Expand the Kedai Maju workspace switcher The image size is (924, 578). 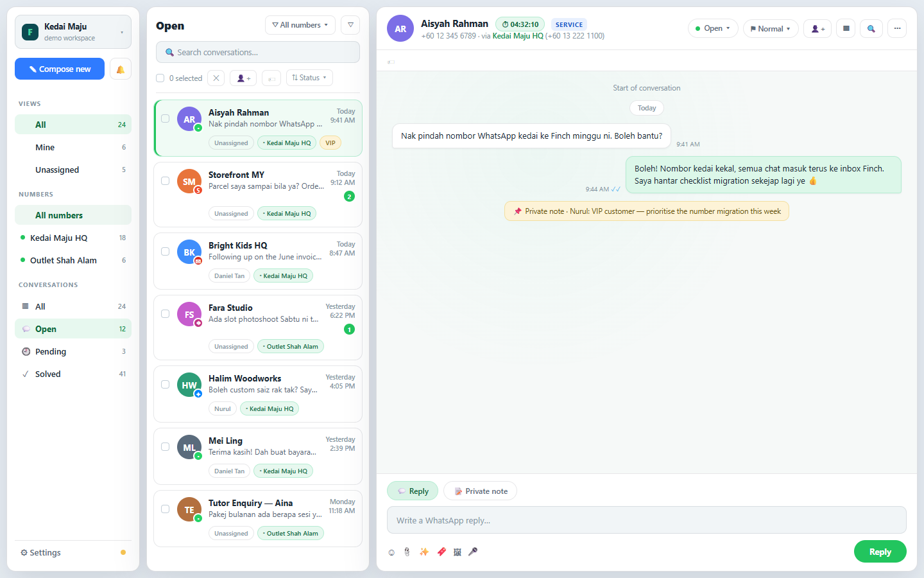pos(73,32)
